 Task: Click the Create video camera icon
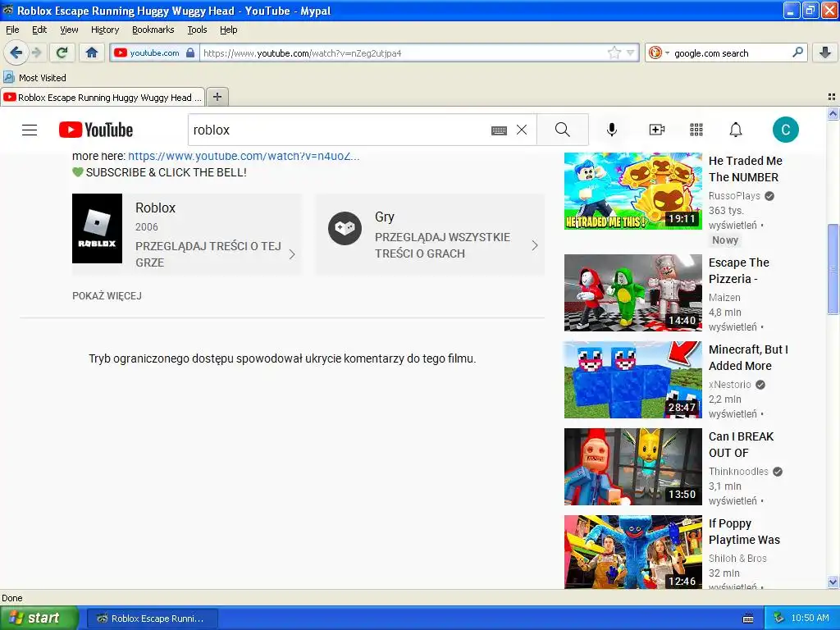pos(657,130)
